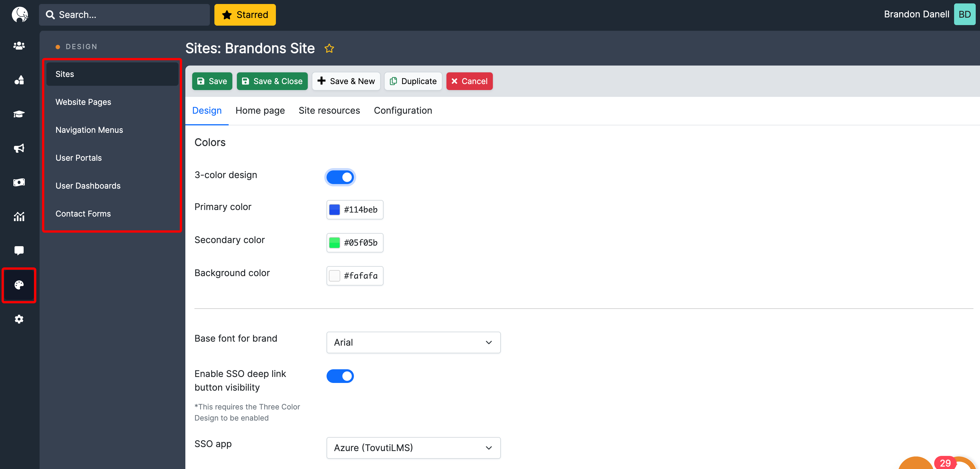Select User Dashboards in the Design menu
980x469 pixels.
[112, 186]
